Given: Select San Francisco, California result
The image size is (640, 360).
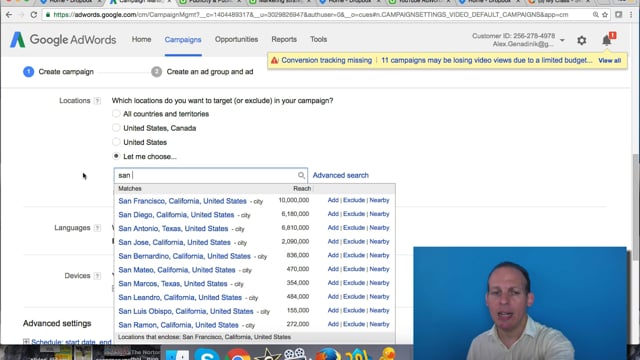Looking at the screenshot, I should tap(182, 201).
